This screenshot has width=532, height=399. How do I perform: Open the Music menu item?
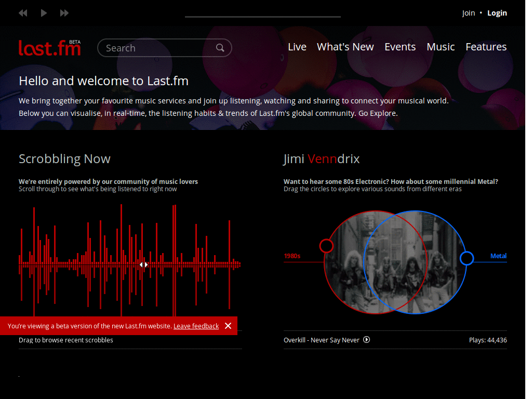[441, 47]
